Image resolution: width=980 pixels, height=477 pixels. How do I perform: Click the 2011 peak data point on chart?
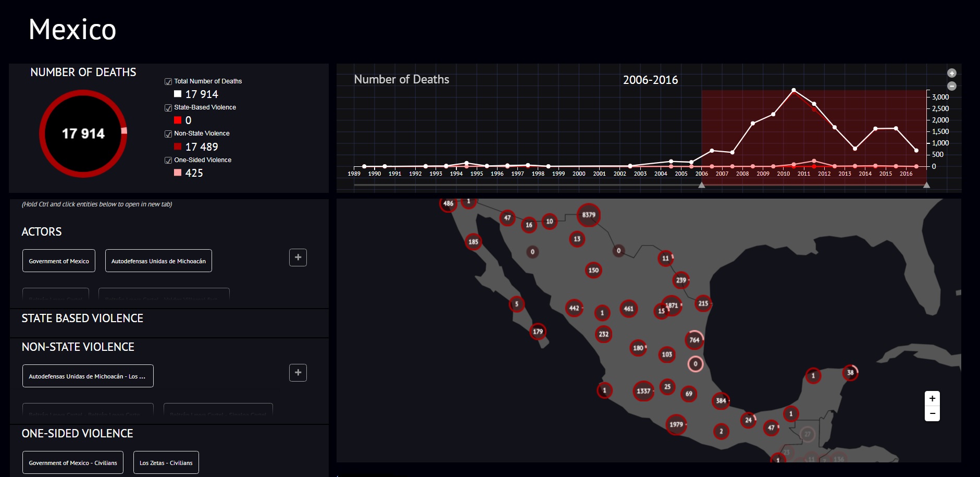(793, 90)
